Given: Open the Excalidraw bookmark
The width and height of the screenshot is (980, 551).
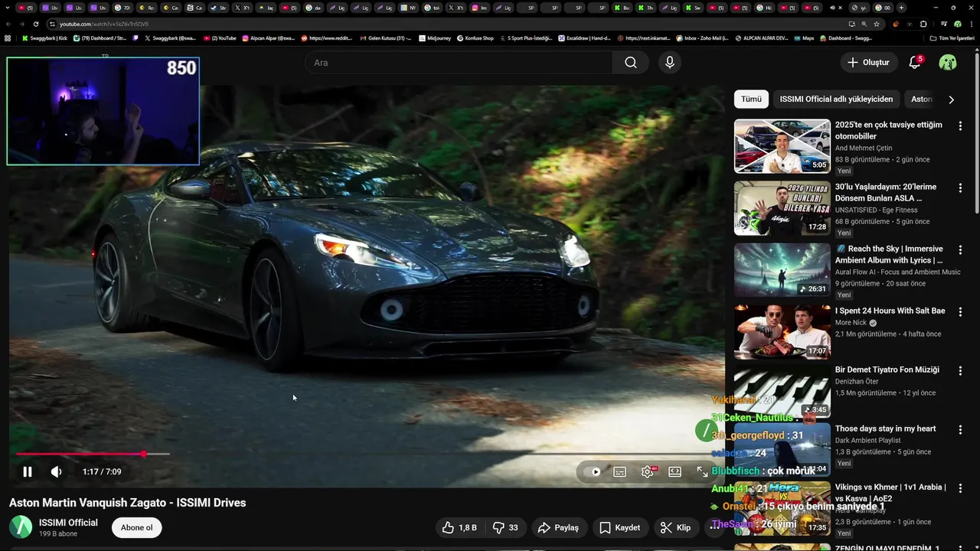Looking at the screenshot, I should point(584,37).
